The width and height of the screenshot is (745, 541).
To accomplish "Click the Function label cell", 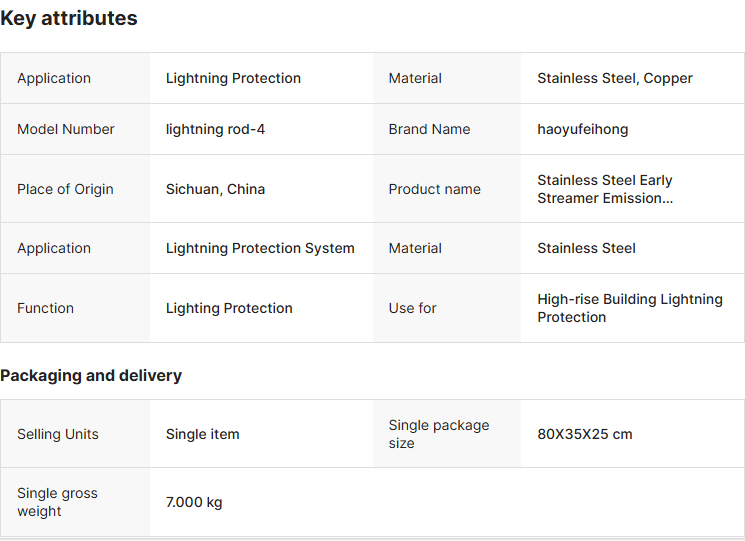I will coord(45,308).
